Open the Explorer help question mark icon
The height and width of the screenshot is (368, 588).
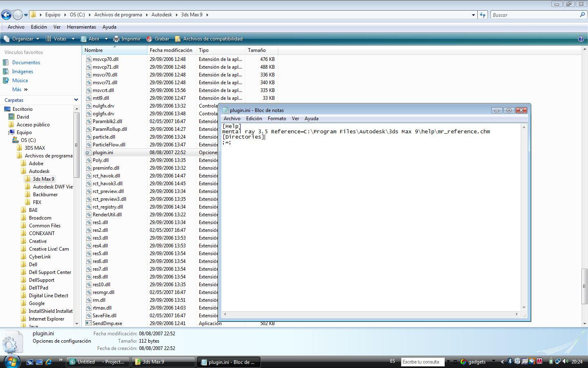point(581,39)
